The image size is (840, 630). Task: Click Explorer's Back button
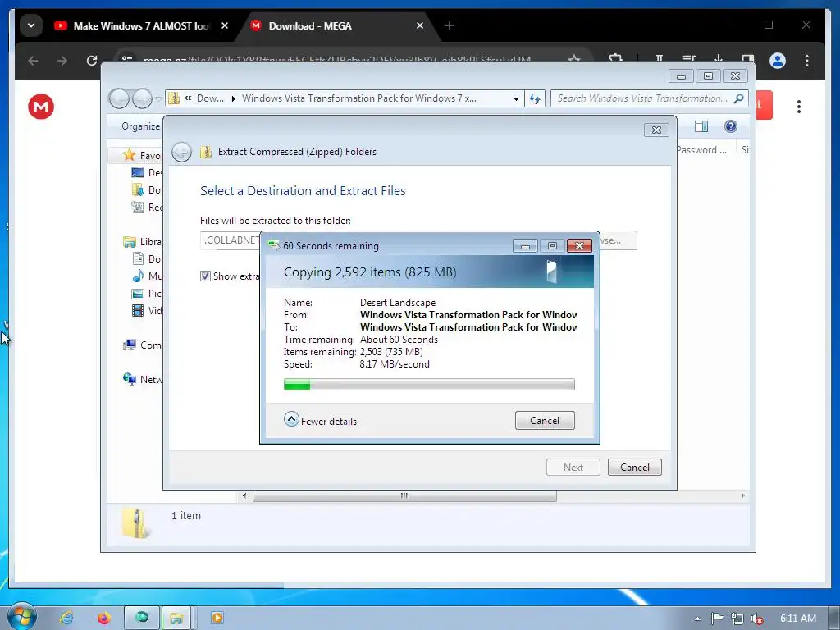[119, 98]
